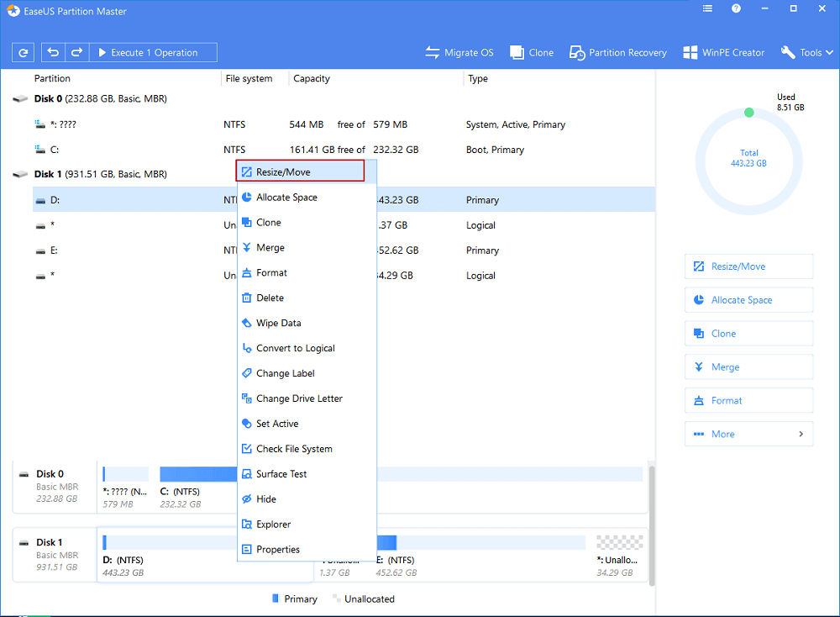
Task: Open WinPE Creator
Action: pyautogui.click(x=723, y=52)
